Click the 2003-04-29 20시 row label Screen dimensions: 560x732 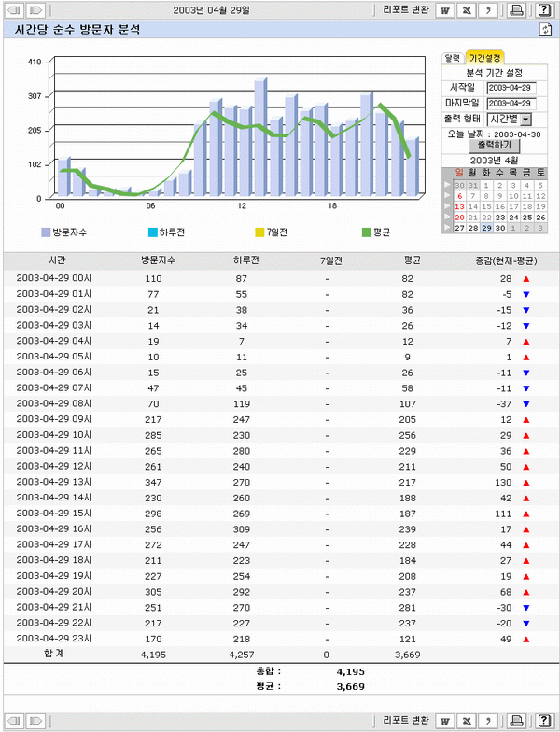54,592
